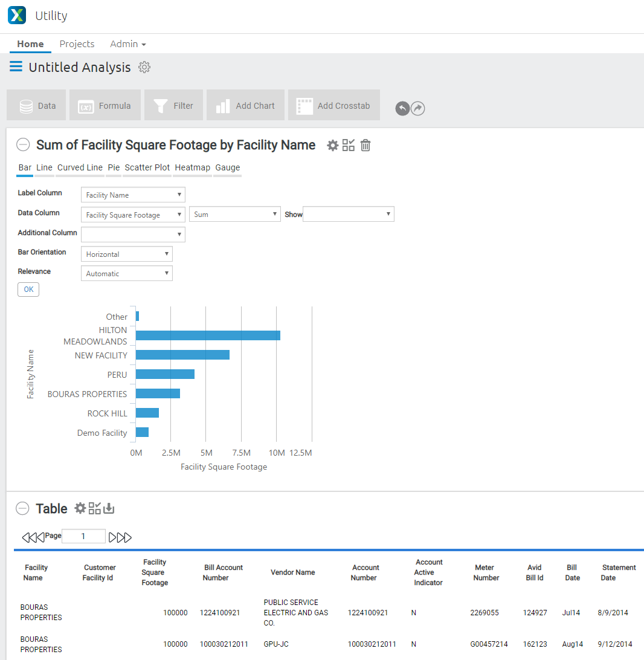Viewport: 644px width, 660px height.
Task: Click the Untitled Analysis title text
Action: click(80, 67)
